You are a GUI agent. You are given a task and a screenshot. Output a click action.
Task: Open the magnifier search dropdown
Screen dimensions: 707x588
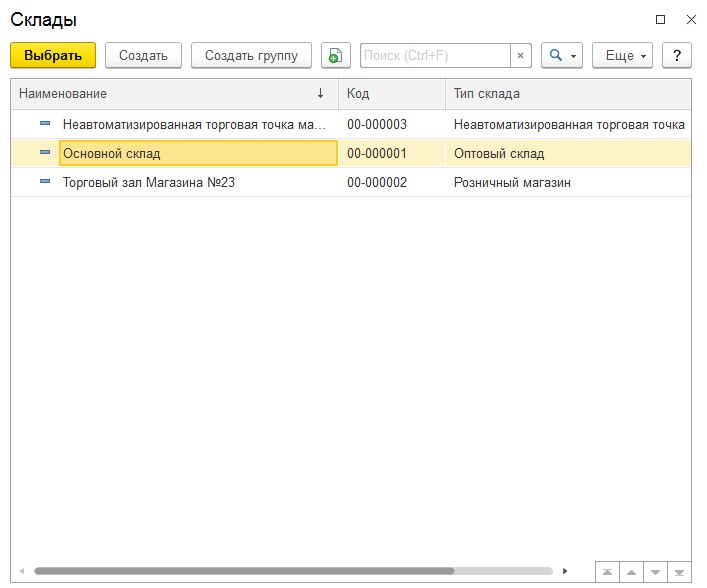click(x=561, y=56)
